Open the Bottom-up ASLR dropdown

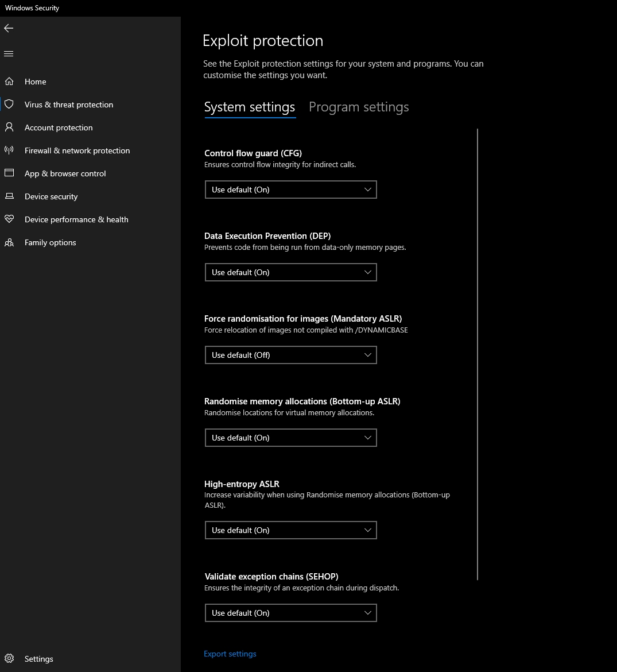point(290,438)
